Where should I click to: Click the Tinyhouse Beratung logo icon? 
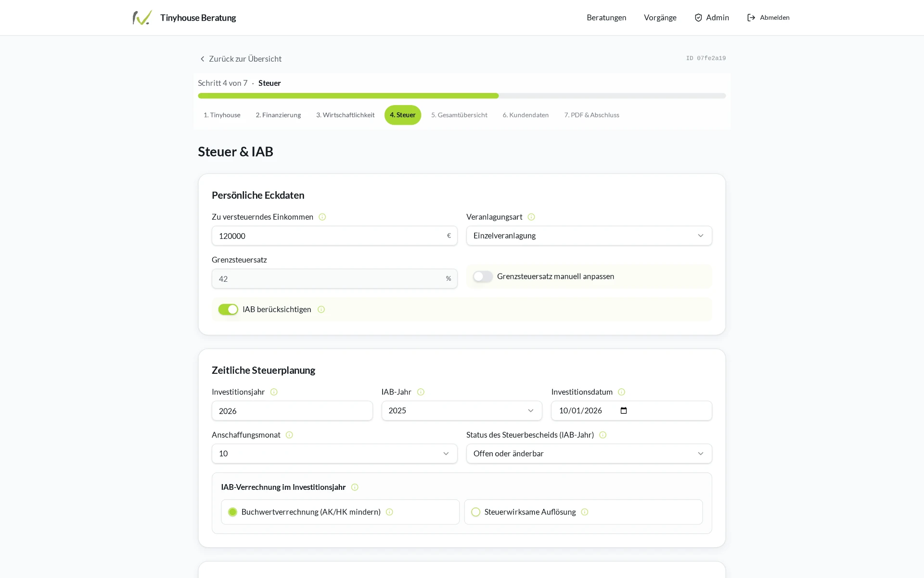(142, 17)
